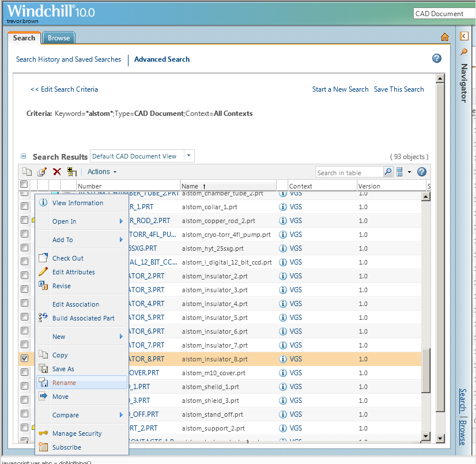Viewport: 476px width, 464px height.
Task: Open the CAD Document type dropdown
Action: click(444, 14)
